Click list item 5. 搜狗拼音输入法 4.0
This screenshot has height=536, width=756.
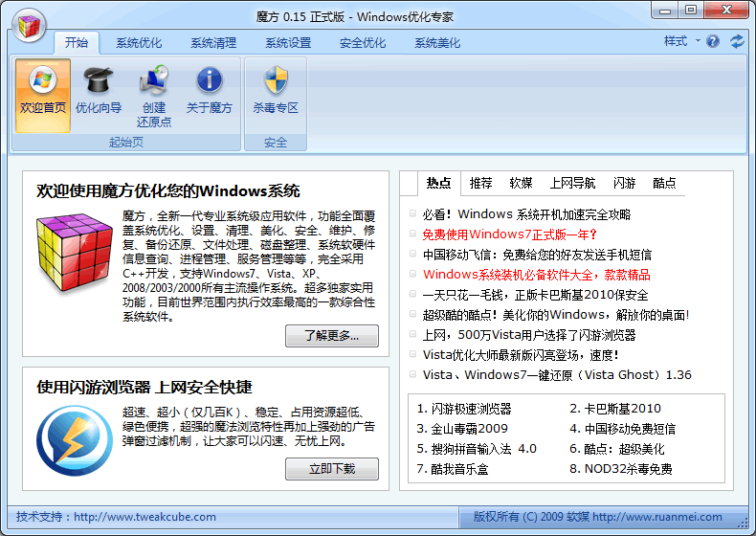coord(477,449)
